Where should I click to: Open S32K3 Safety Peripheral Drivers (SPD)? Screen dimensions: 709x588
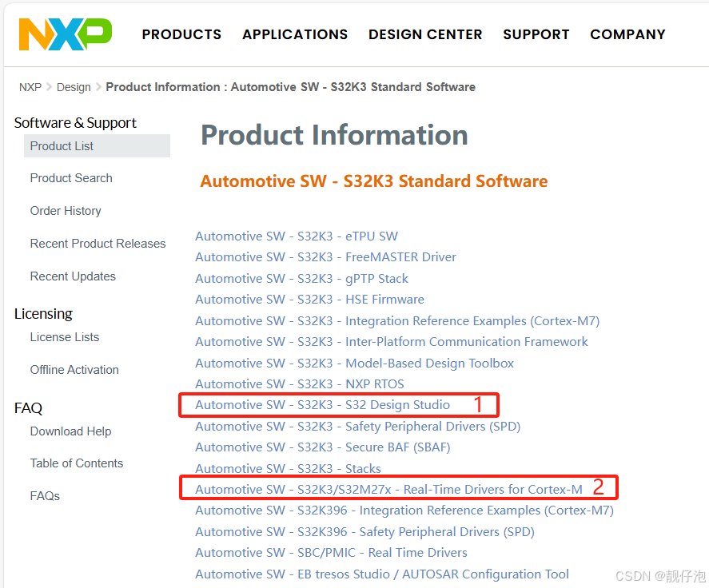click(x=357, y=426)
